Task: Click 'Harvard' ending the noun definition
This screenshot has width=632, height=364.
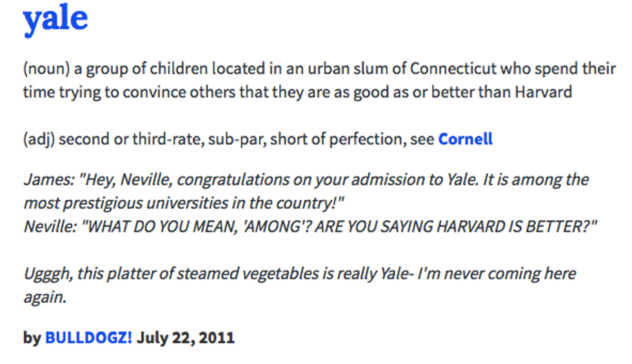Action: pyautogui.click(x=543, y=91)
